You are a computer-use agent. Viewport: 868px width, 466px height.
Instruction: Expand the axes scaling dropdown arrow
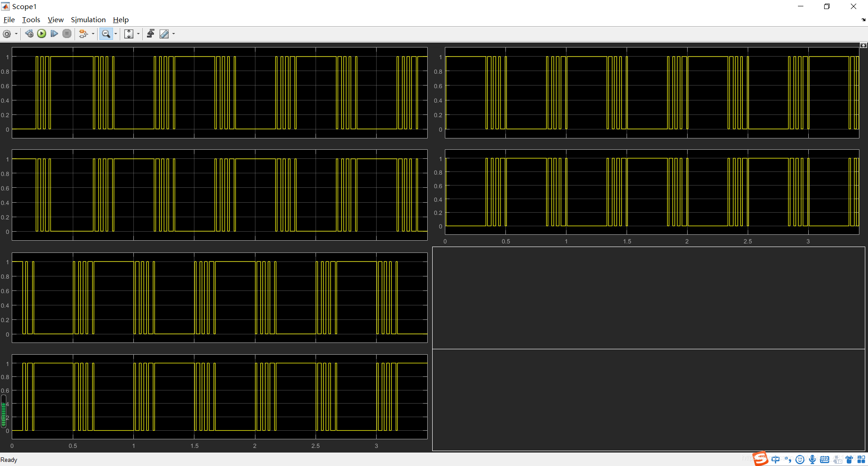coord(138,34)
